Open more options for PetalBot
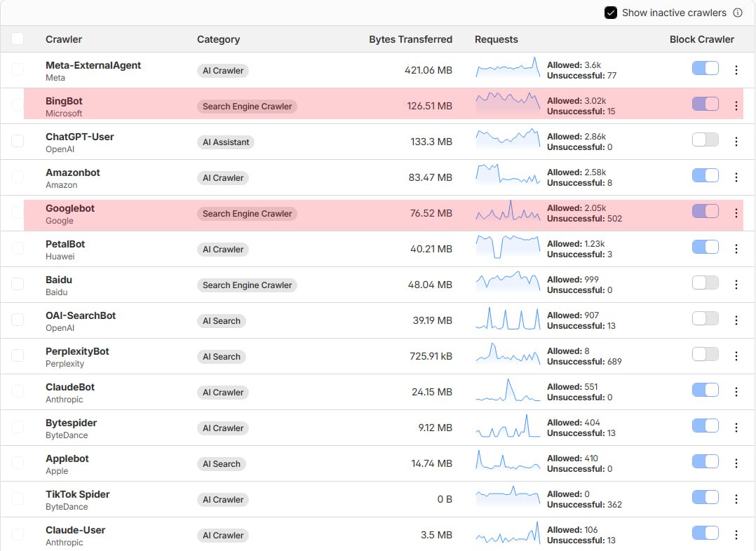The width and height of the screenshot is (756, 551). pos(736,249)
